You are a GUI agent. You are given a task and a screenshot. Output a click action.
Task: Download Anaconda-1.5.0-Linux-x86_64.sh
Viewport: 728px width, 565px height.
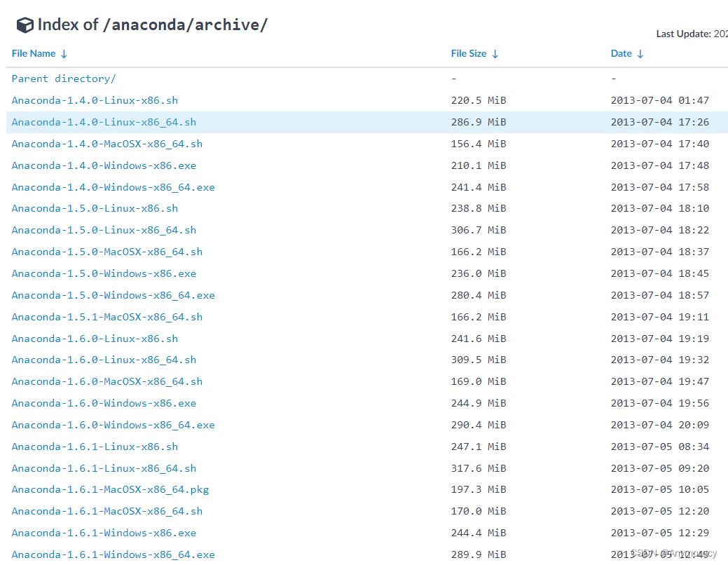point(104,230)
